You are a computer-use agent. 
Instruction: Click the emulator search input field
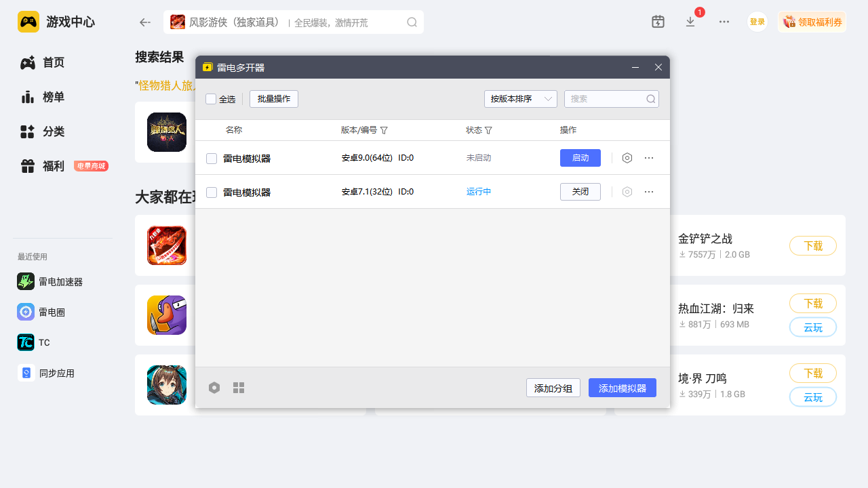pyautogui.click(x=606, y=99)
